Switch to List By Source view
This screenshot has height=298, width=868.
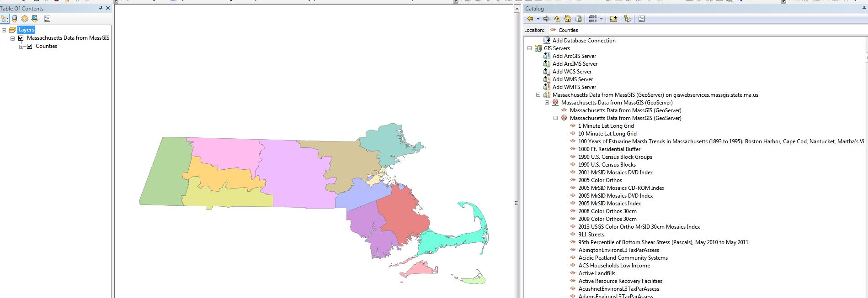pyautogui.click(x=15, y=19)
